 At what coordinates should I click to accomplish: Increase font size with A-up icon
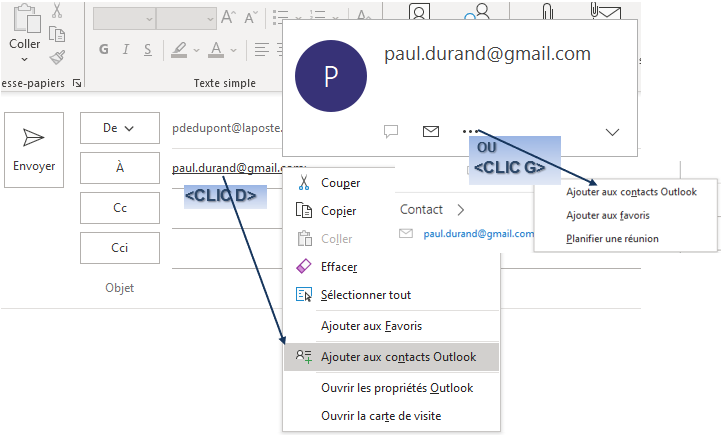[x=228, y=18]
